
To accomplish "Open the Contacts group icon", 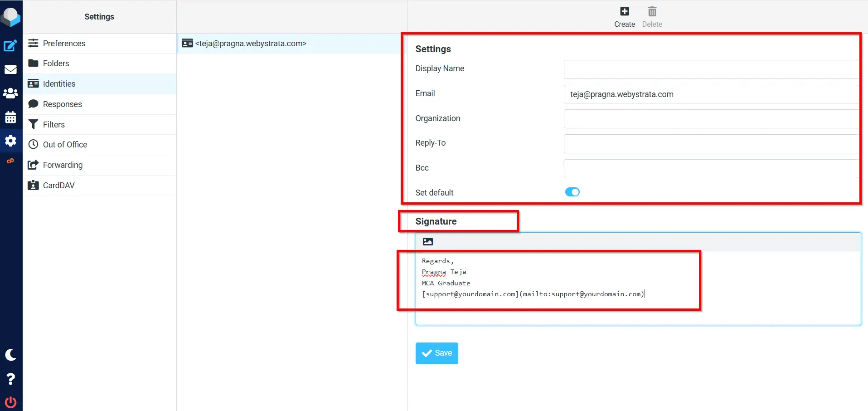I will pyautogui.click(x=10, y=93).
